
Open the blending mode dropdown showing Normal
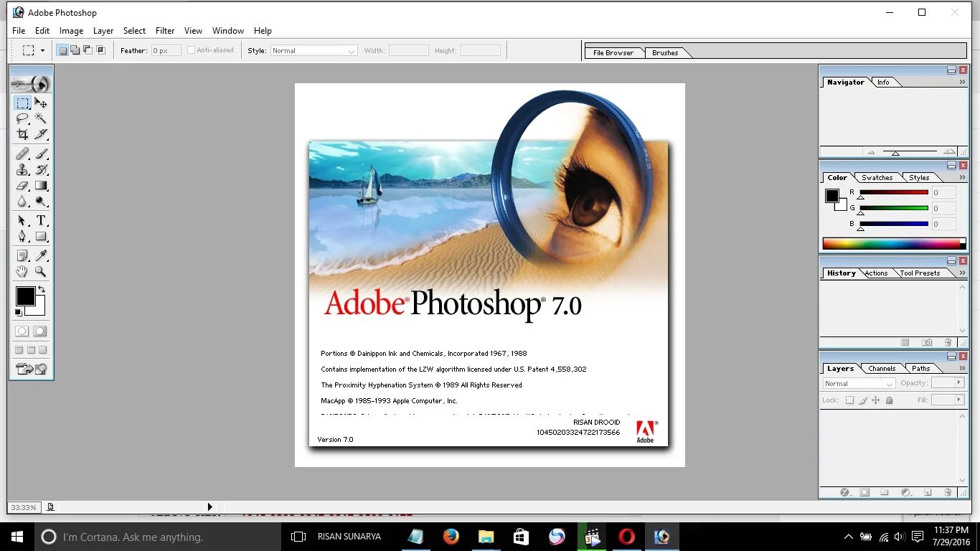coord(859,383)
